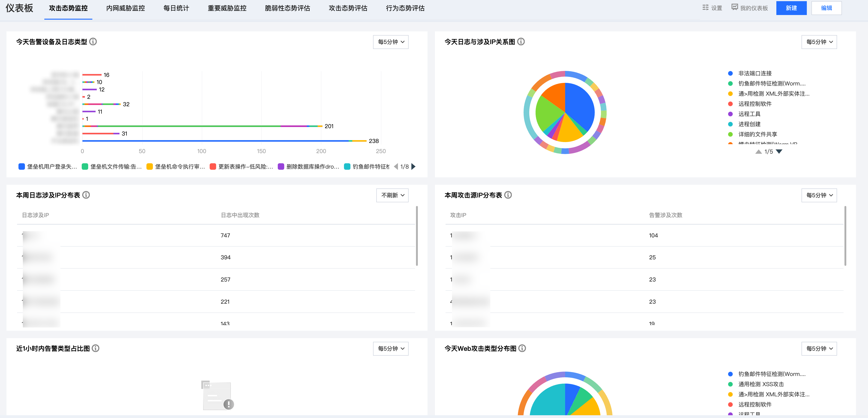Viewport: 868px width, 418px height.
Task: Click the scrollbar of 本周攻击源IP分布表
Action: click(x=845, y=236)
